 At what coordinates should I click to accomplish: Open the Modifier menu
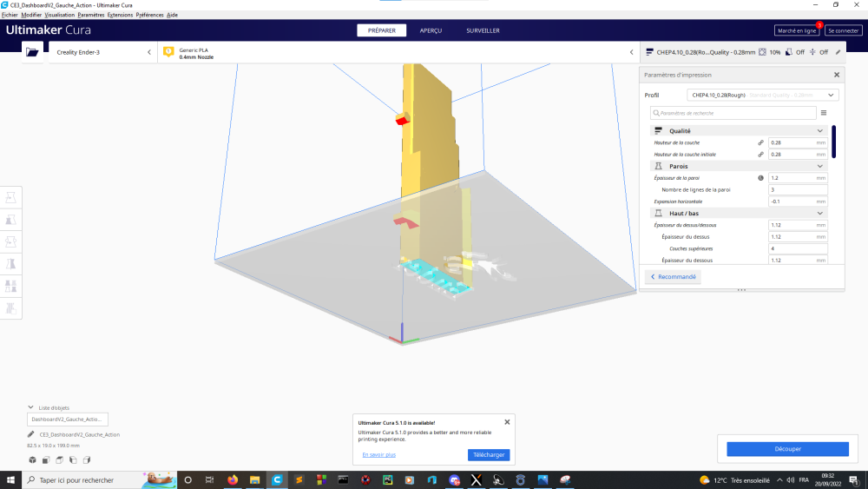coord(31,15)
